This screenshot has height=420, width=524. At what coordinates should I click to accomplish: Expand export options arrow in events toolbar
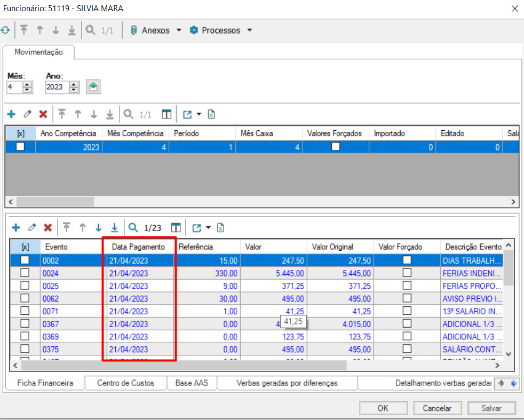point(208,228)
